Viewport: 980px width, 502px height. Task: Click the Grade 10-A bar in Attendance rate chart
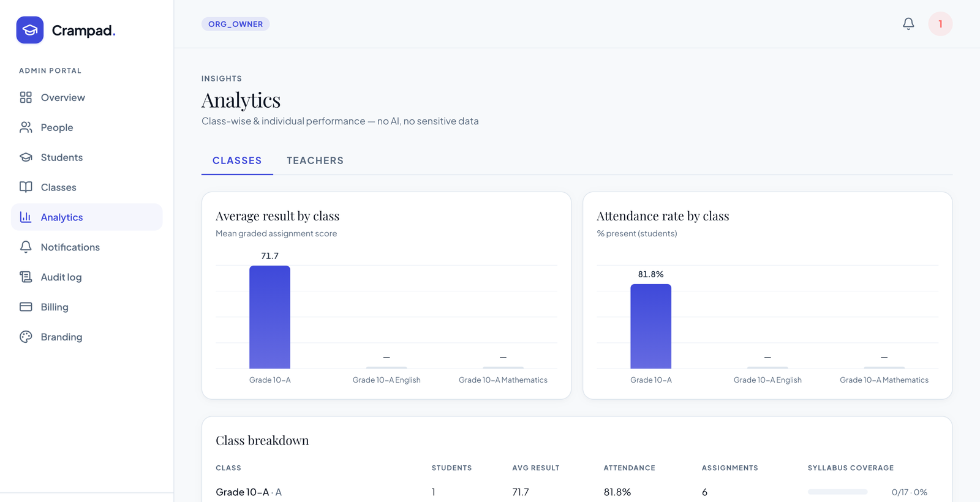tap(650, 326)
